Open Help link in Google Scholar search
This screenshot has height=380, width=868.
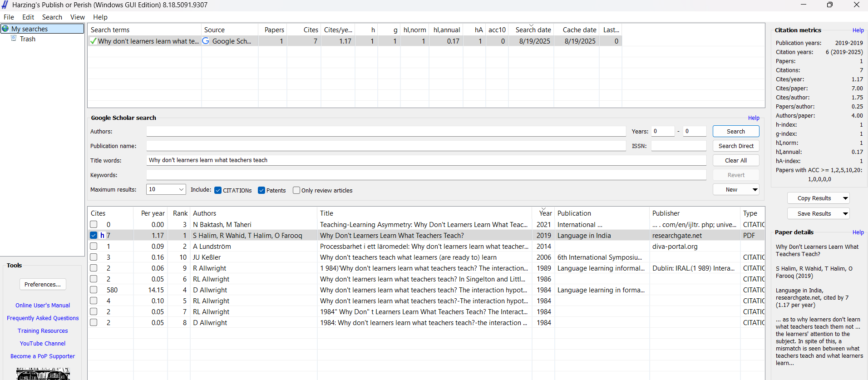pos(754,118)
